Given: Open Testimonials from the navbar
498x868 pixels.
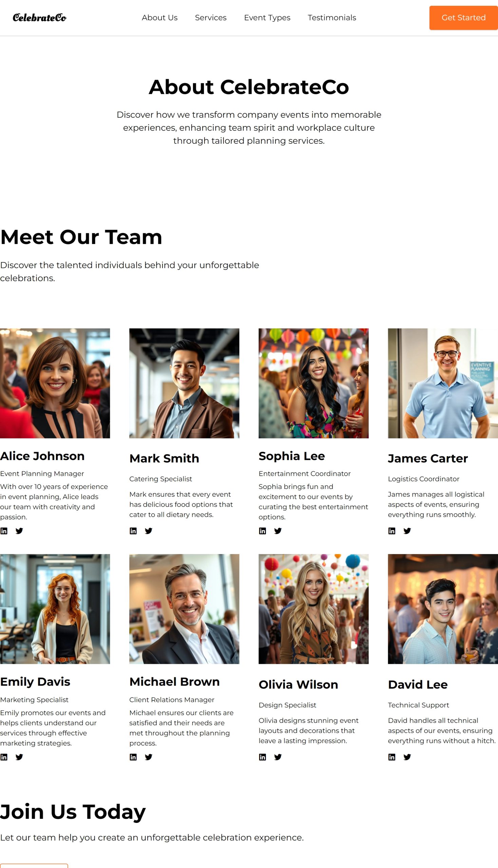Looking at the screenshot, I should (332, 17).
